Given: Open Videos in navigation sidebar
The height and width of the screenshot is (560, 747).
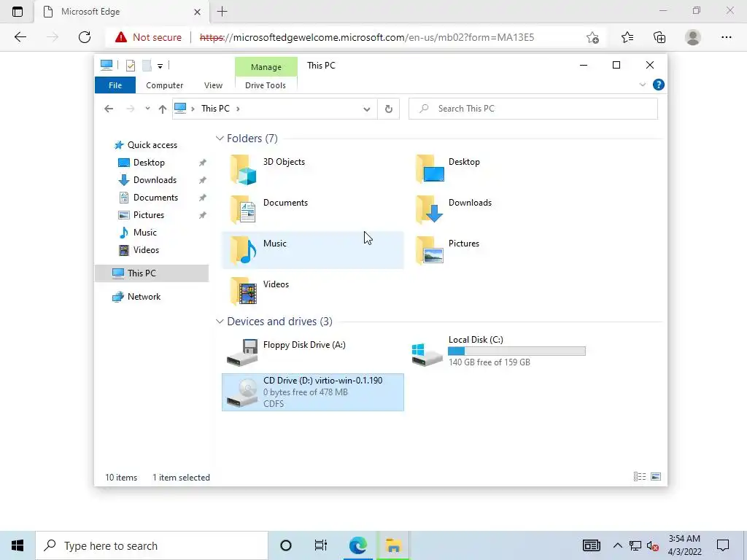Looking at the screenshot, I should pyautogui.click(x=146, y=250).
